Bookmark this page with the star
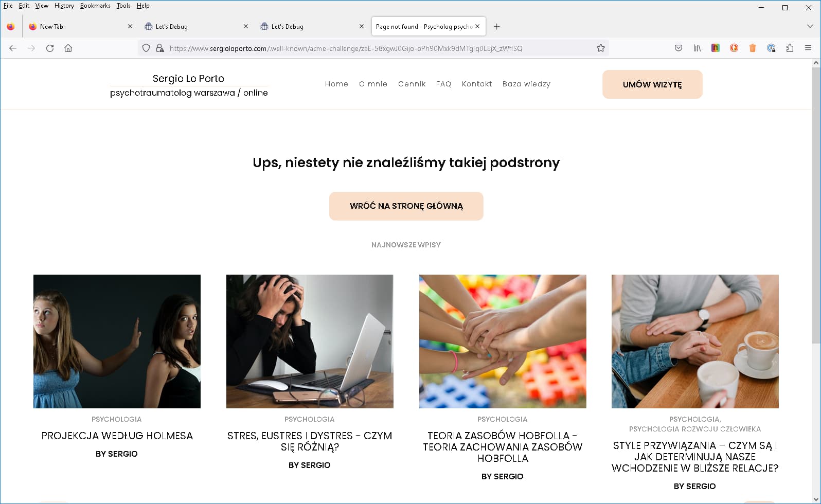 pos(600,48)
